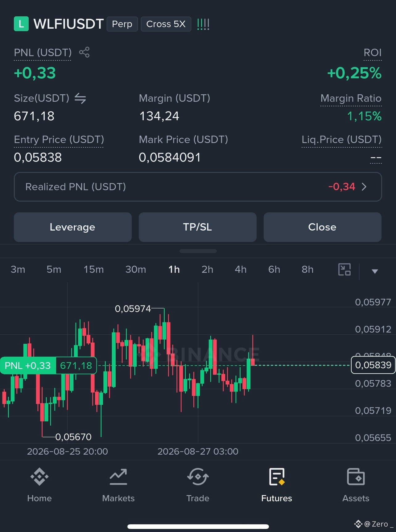This screenshot has height=532, width=396.
Task: Tap the Mark Price (USDT) label
Action: click(x=184, y=140)
